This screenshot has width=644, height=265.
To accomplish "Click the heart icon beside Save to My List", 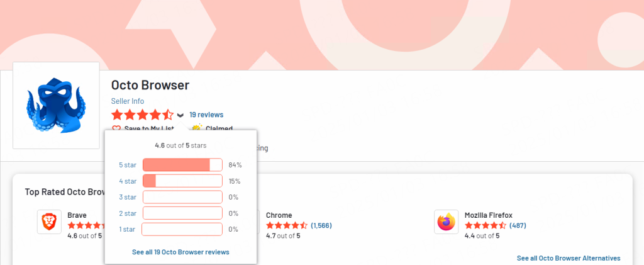I will click(116, 128).
